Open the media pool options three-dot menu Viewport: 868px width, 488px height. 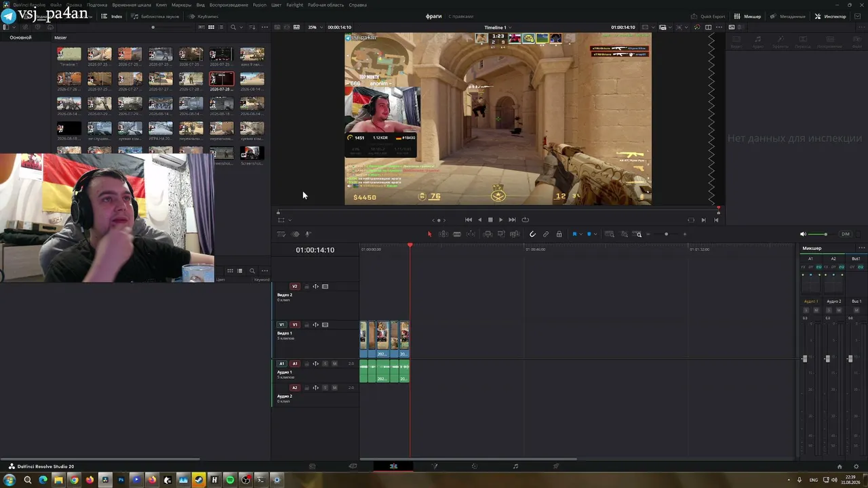(264, 27)
